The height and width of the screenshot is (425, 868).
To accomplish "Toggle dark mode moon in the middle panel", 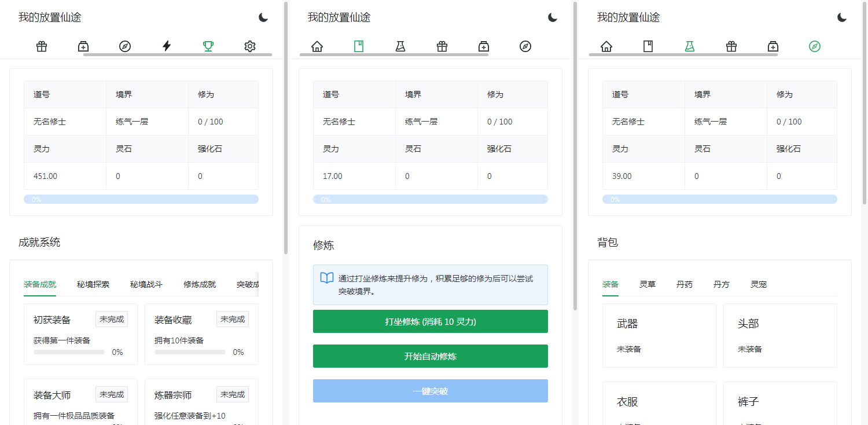I will tap(553, 17).
